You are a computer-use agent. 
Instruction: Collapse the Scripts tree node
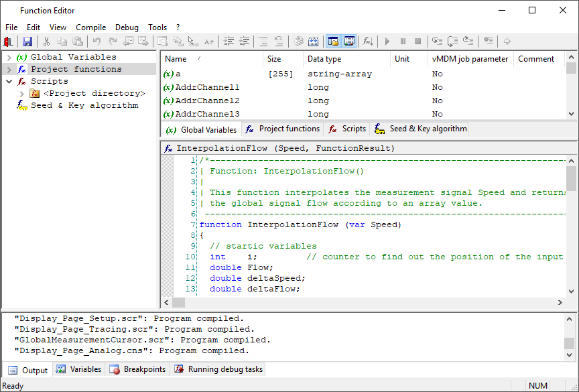point(9,81)
